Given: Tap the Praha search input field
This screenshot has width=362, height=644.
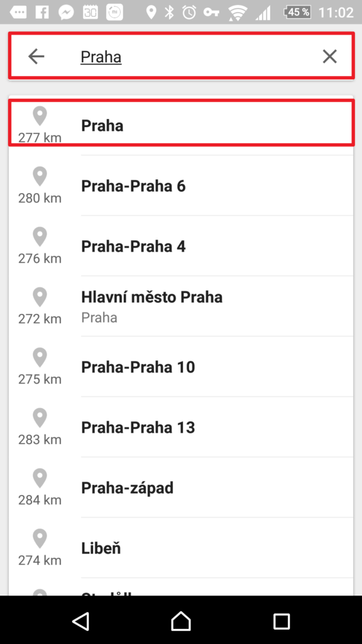Looking at the screenshot, I should point(181,56).
